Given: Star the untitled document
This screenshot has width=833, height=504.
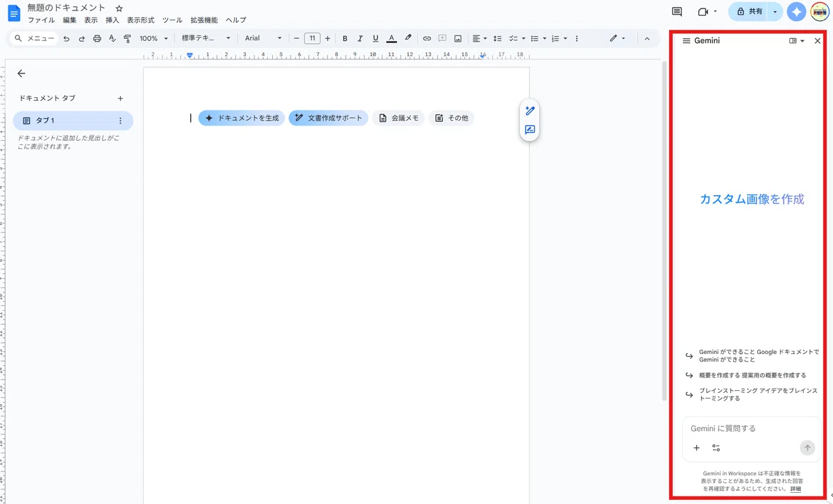Looking at the screenshot, I should (119, 8).
